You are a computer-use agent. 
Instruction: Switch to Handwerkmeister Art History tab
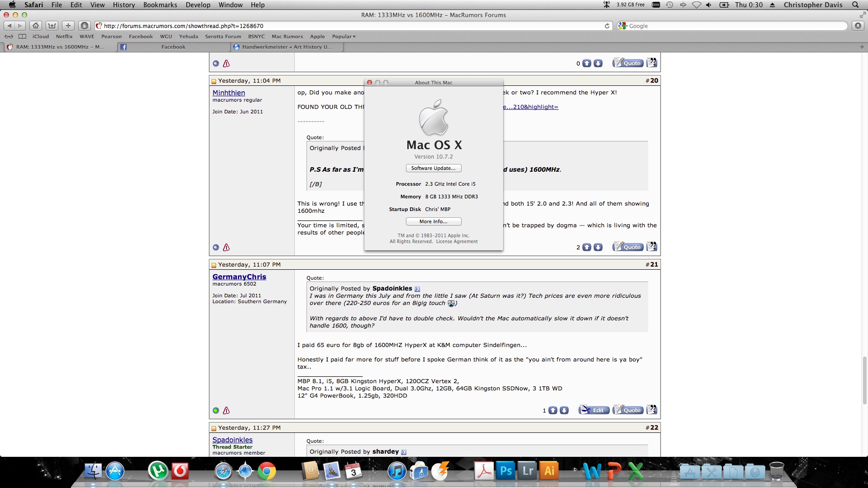tap(287, 47)
